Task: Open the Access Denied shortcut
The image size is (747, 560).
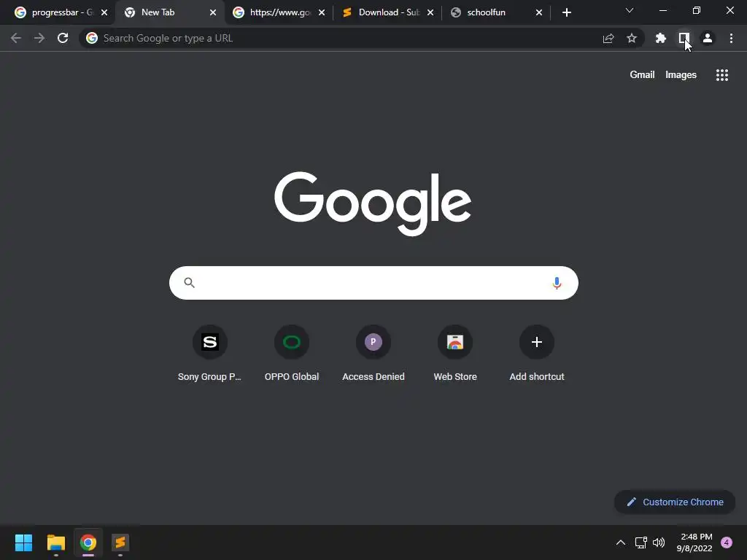Action: coord(373,354)
